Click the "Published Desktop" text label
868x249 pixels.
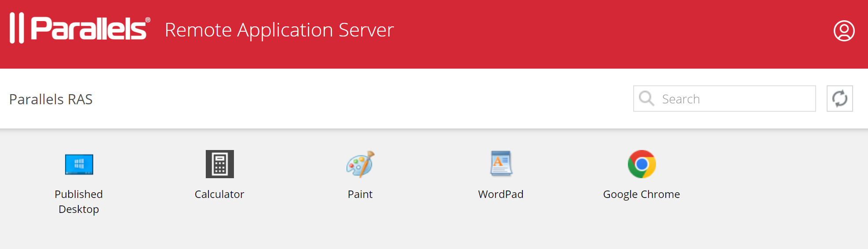coord(79,201)
